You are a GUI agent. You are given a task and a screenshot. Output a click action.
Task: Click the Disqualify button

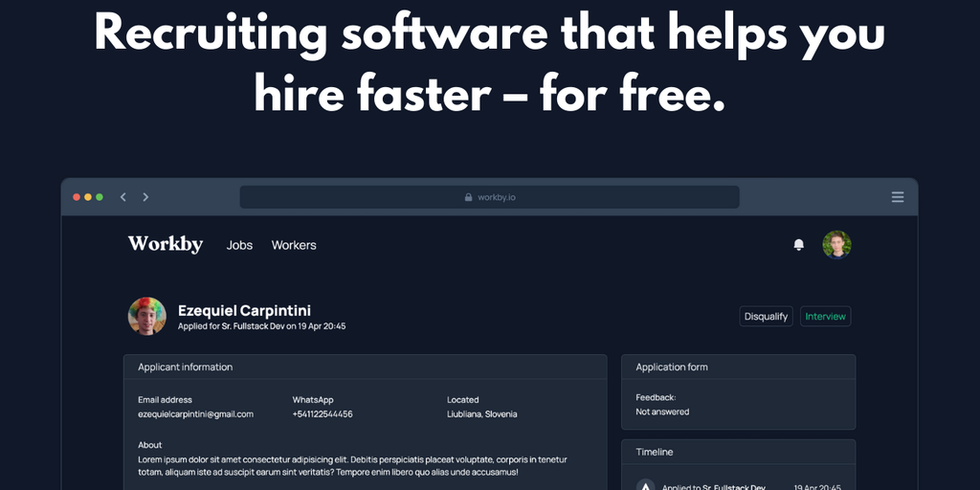click(x=766, y=316)
